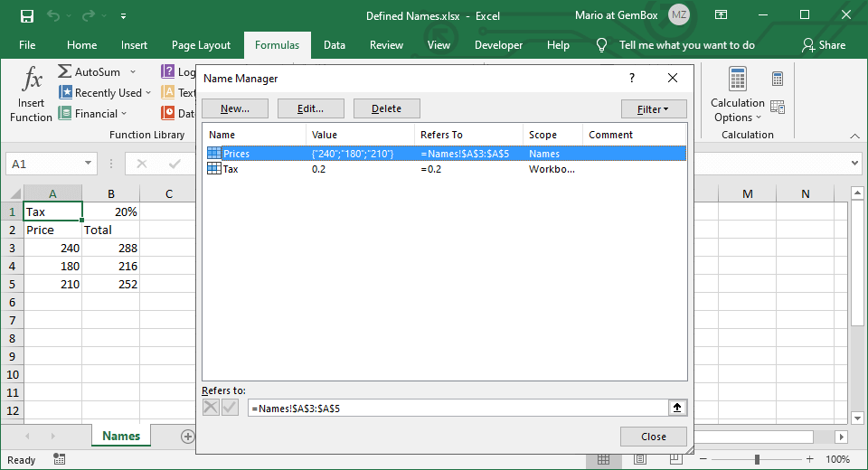Switch to the Data ribbon tab

pyautogui.click(x=335, y=45)
